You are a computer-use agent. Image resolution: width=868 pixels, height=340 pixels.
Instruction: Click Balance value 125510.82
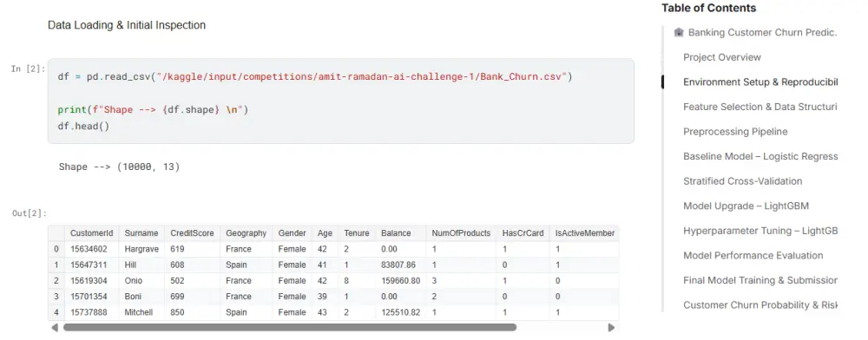(400, 312)
